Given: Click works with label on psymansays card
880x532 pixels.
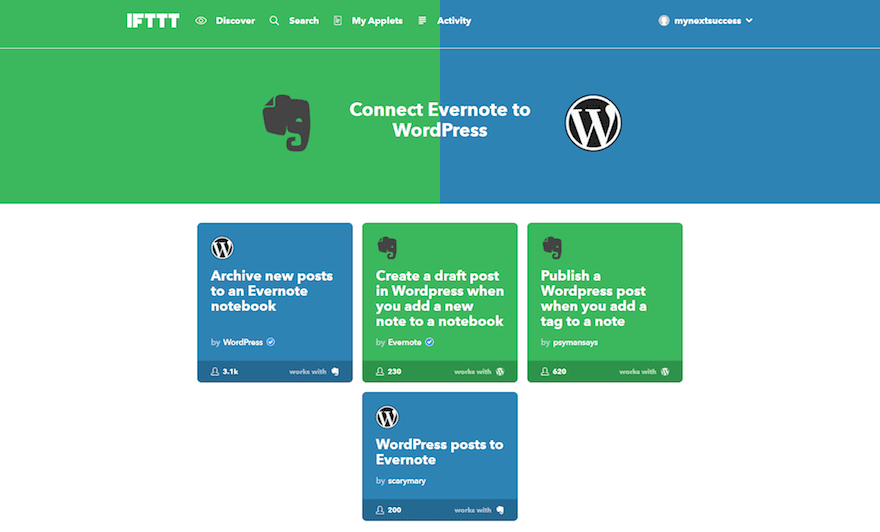Looking at the screenshot, I should click(x=638, y=372).
